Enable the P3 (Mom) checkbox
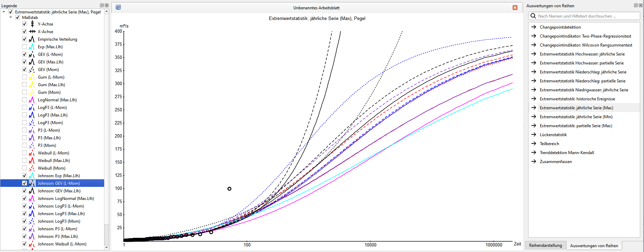 click(x=24, y=145)
